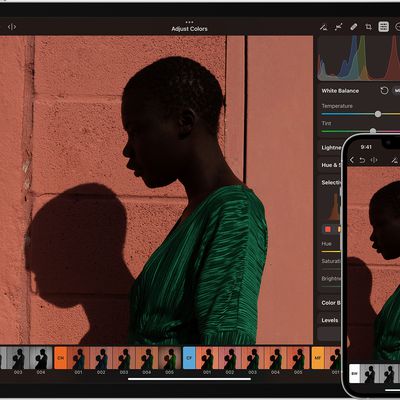400x400 pixels.
Task: Click the Temperature slider handle
Action: (378, 114)
